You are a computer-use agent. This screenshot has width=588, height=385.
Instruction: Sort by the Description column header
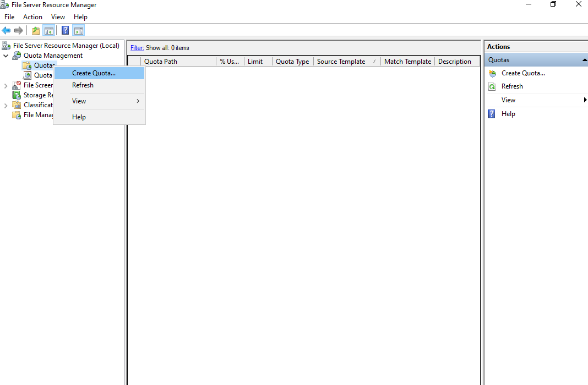click(457, 62)
